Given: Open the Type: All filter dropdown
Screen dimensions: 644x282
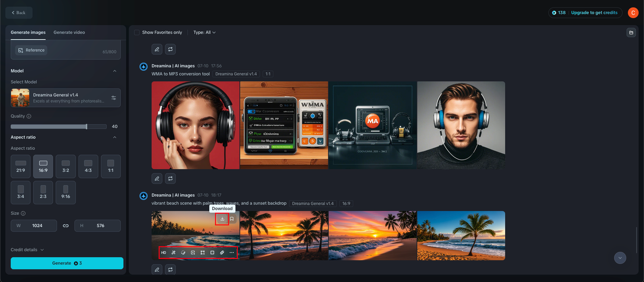Looking at the screenshot, I should click(x=204, y=33).
